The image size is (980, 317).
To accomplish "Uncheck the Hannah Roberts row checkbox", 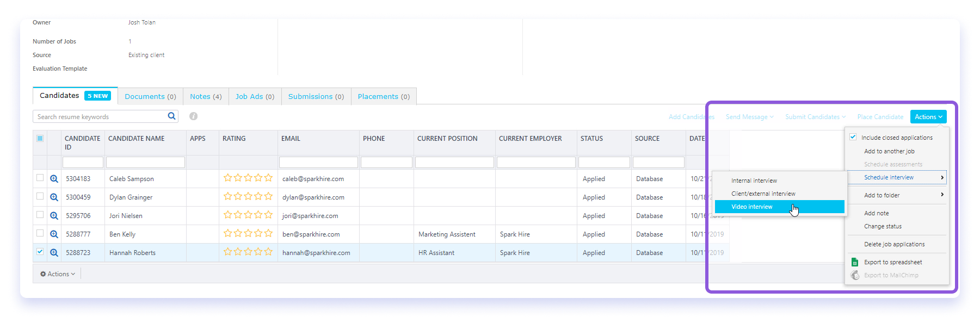I will tap(40, 251).
